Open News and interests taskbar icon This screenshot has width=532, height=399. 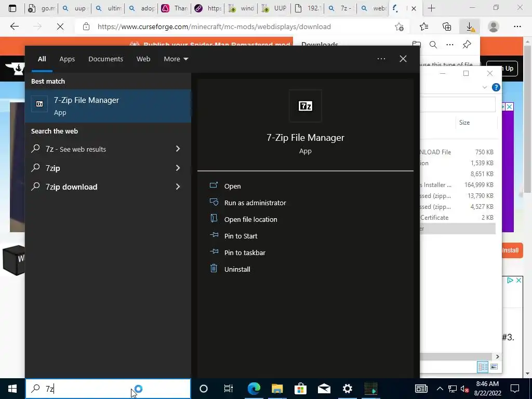click(x=421, y=389)
